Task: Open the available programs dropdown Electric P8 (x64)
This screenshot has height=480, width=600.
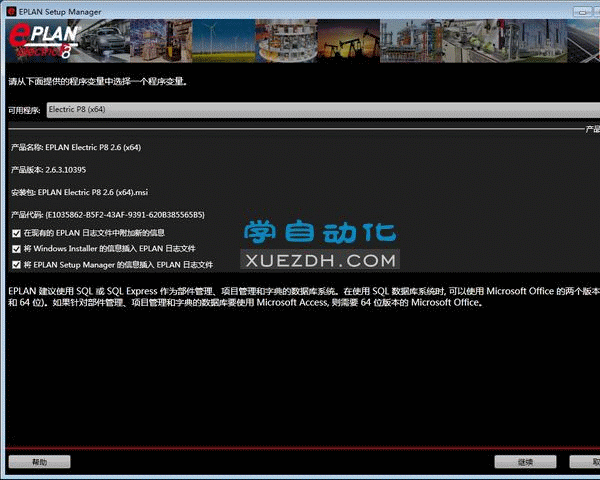Action: (x=323, y=110)
